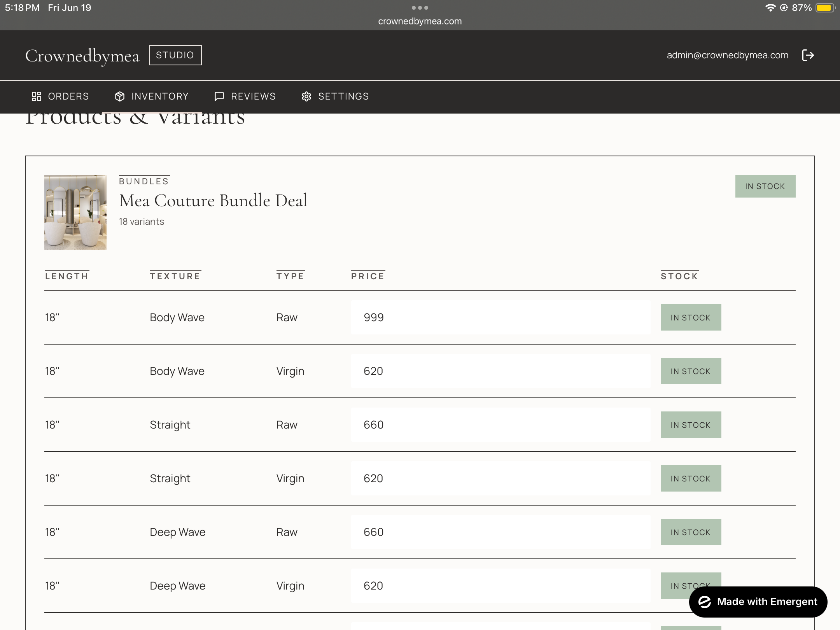Toggle stock for 18" Straight Virgin
Screen dimensions: 840x630
[691, 478]
